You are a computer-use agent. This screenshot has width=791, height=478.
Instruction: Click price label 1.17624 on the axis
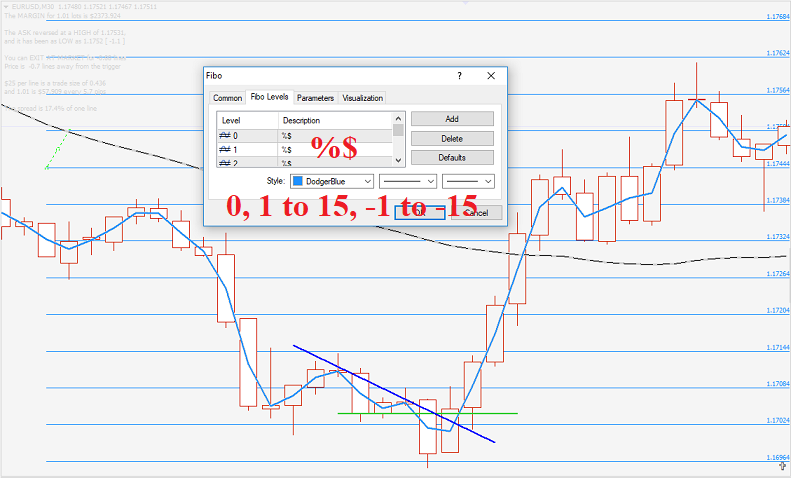point(777,53)
